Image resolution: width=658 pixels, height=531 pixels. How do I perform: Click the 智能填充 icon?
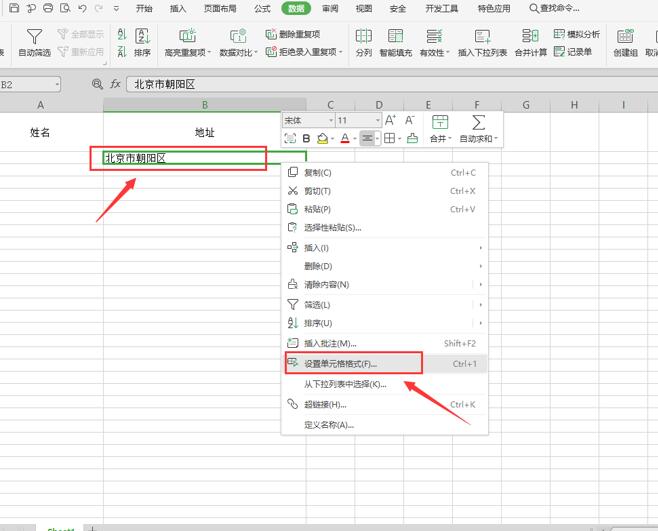tap(395, 36)
